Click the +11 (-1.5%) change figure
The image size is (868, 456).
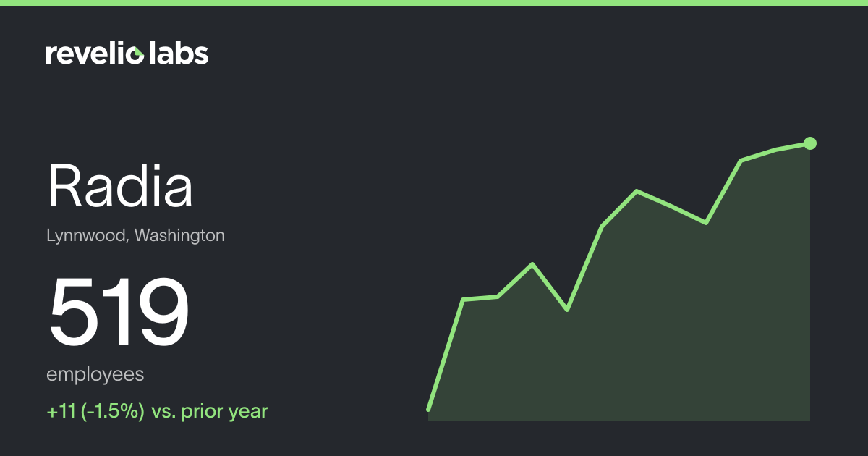click(x=95, y=412)
